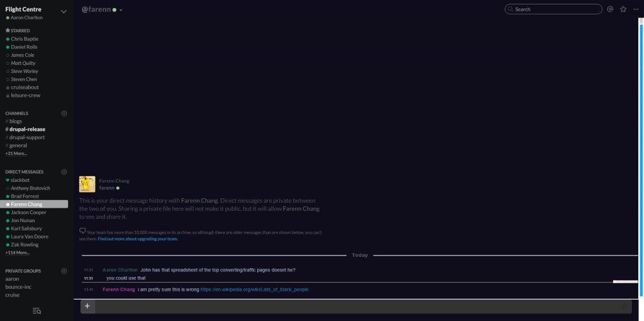Viewport: 644px width, 321px height.
Task: Click the message input box
Action: point(363,306)
